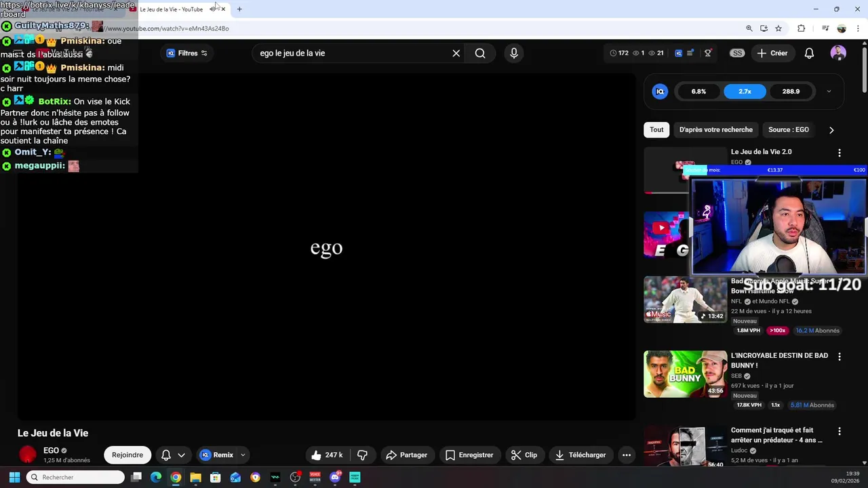Image resolution: width=868 pixels, height=488 pixels.
Task: Switch to Le Jeu de la Vie - YouTube tab
Action: pyautogui.click(x=172, y=9)
